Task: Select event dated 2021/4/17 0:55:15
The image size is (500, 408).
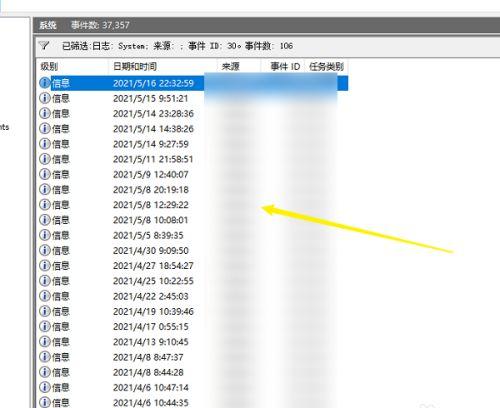Action: [x=193, y=327]
